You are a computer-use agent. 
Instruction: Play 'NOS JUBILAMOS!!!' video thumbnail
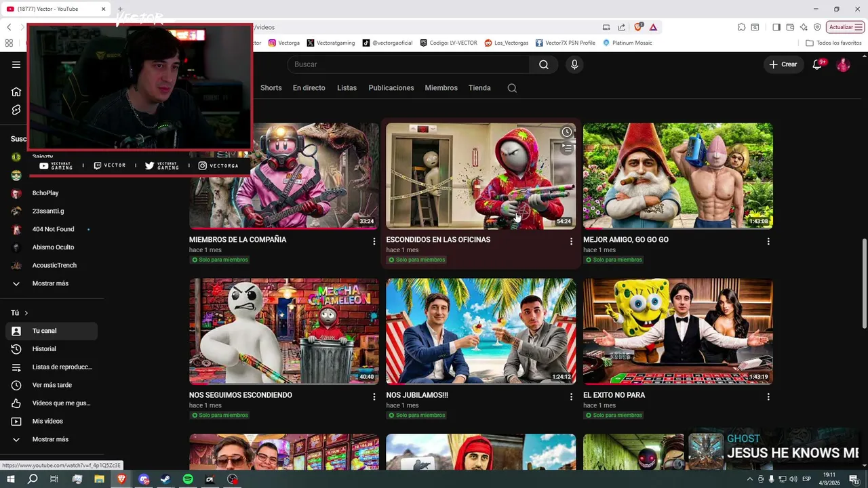coord(481,331)
